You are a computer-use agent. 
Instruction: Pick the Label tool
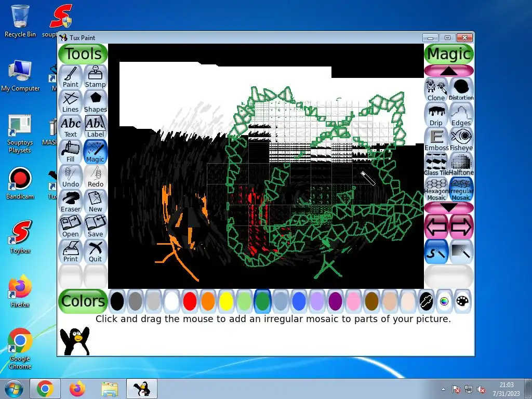point(96,127)
